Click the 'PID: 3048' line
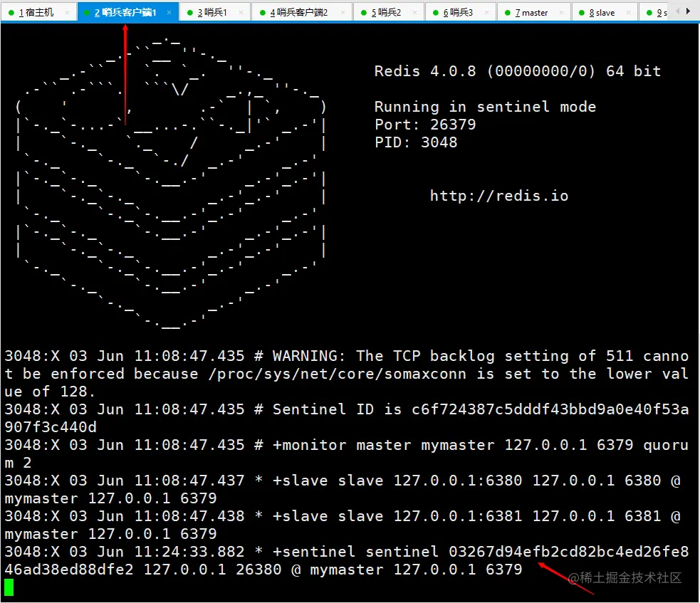Viewport: 700px width, 603px height. (x=416, y=142)
